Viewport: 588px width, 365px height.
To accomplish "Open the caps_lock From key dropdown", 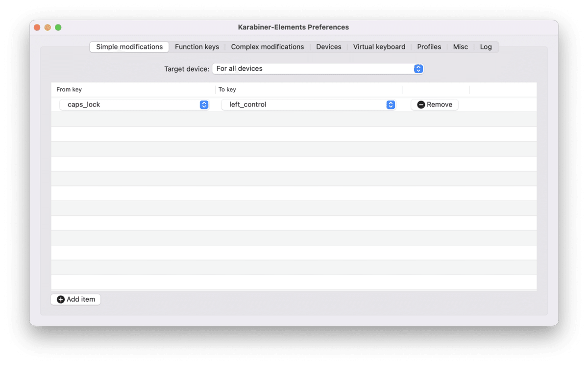I will [x=132, y=104].
